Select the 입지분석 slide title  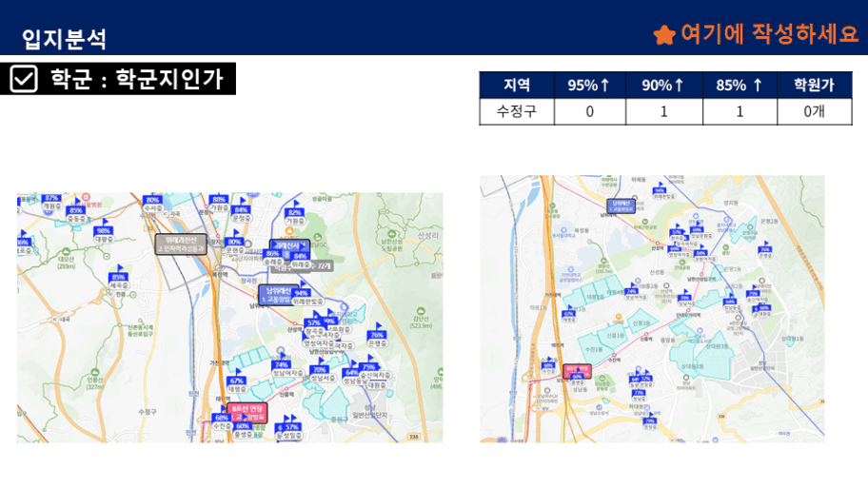click(x=64, y=39)
